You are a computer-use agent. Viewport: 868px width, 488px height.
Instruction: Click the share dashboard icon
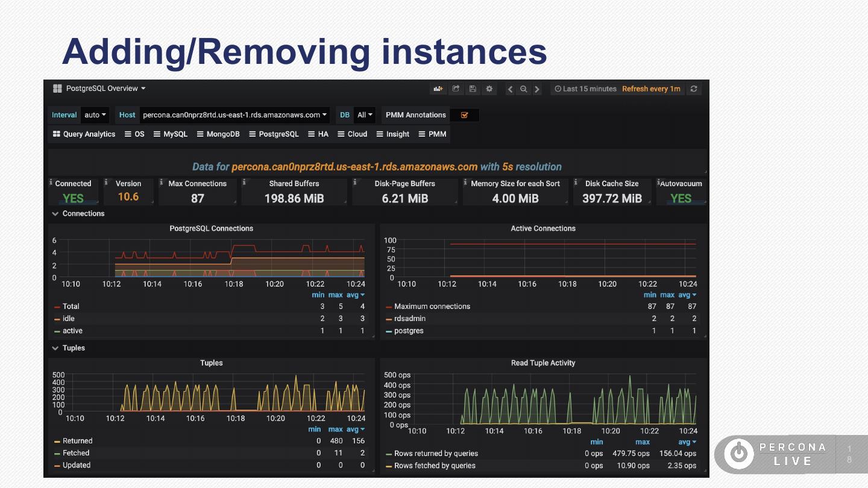456,89
